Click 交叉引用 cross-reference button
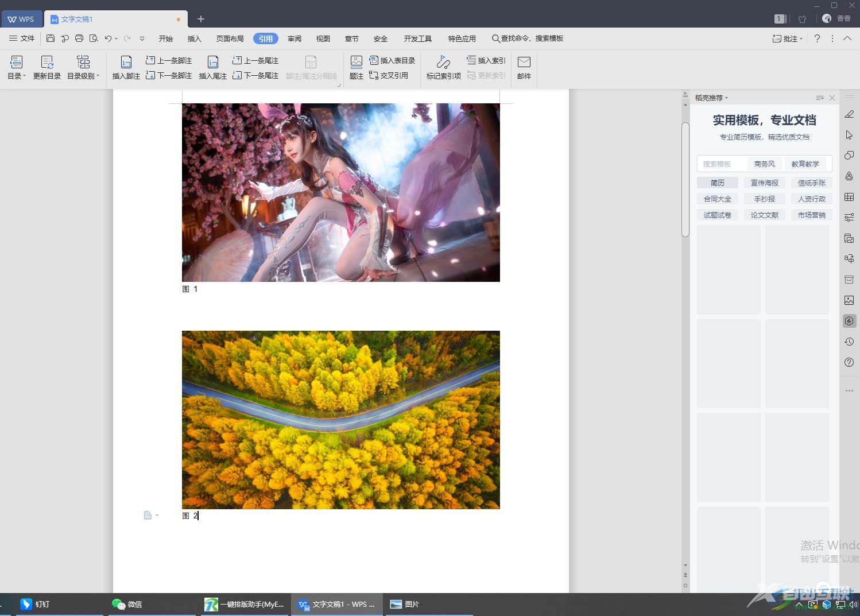This screenshot has width=860, height=616. point(389,75)
